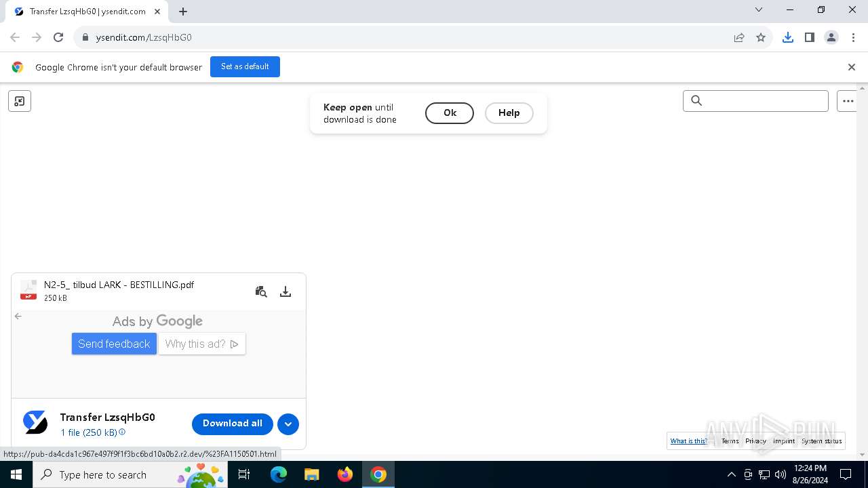The height and width of the screenshot is (488, 868).
Task: Download all files
Action: 233,424
